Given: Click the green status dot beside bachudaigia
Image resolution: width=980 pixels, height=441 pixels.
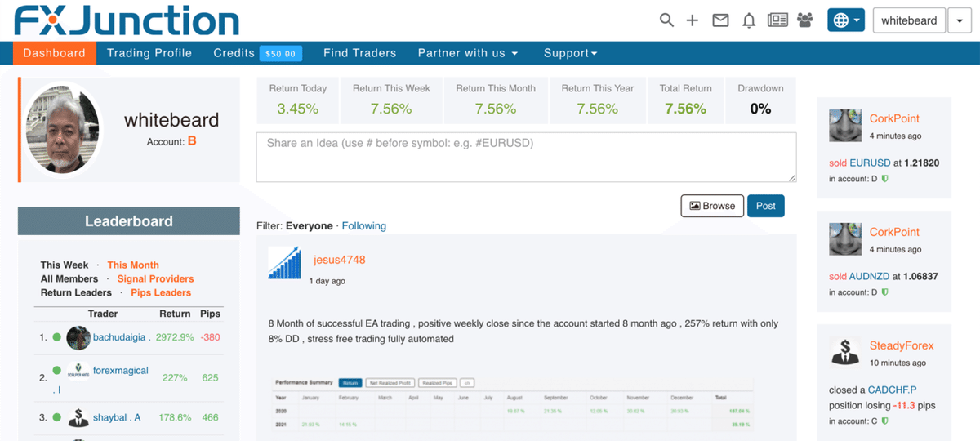Looking at the screenshot, I should coord(56,337).
